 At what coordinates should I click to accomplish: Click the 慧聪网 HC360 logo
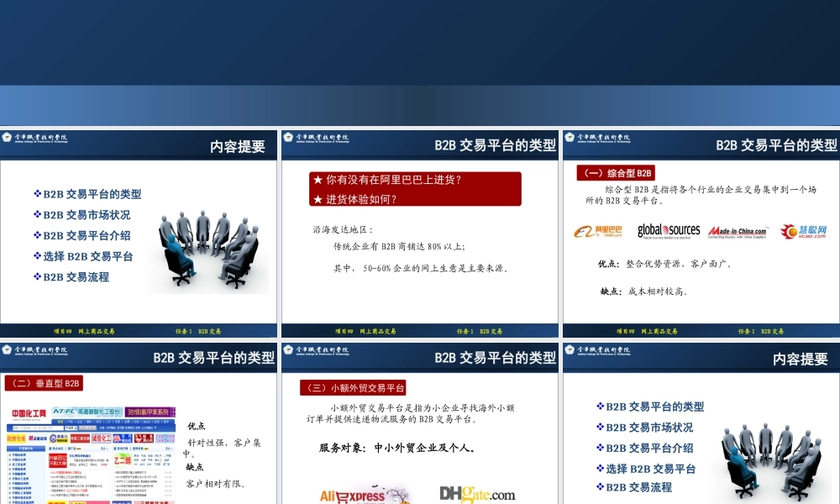tap(803, 231)
